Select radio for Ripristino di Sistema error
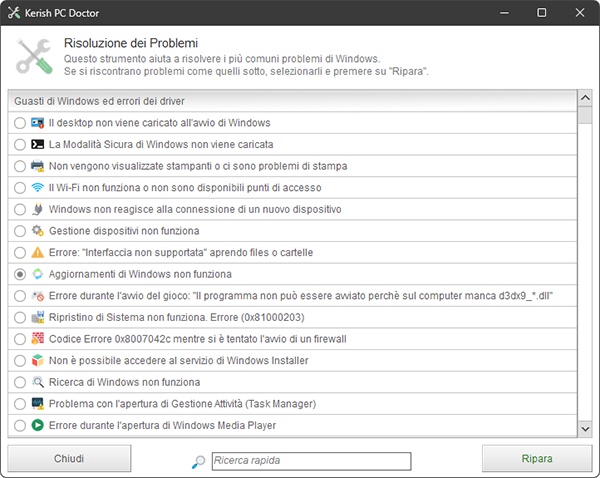 [x=20, y=317]
